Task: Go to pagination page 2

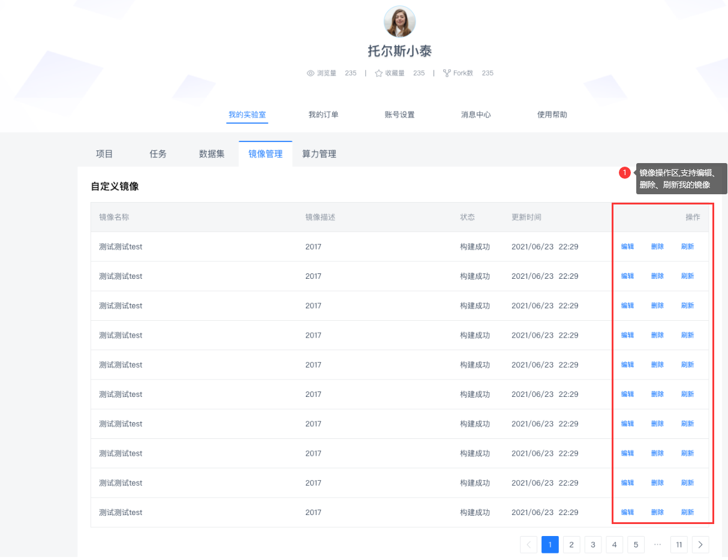Action: [571, 544]
